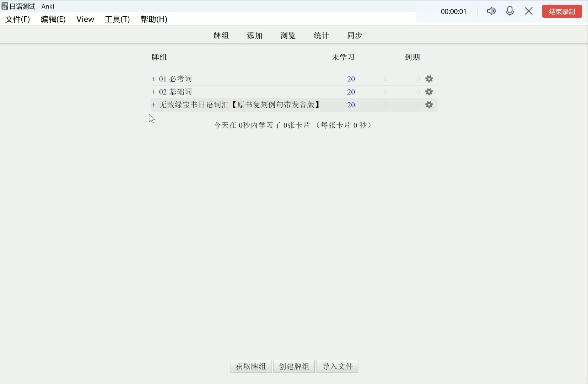Open the 01 必考词 deck name

click(176, 79)
